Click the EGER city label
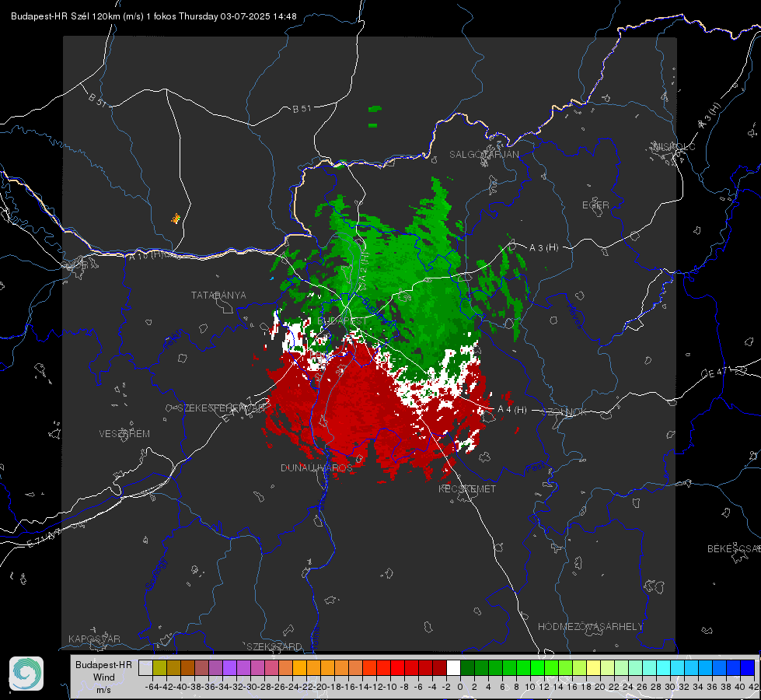The height and width of the screenshot is (700, 761). point(595,205)
